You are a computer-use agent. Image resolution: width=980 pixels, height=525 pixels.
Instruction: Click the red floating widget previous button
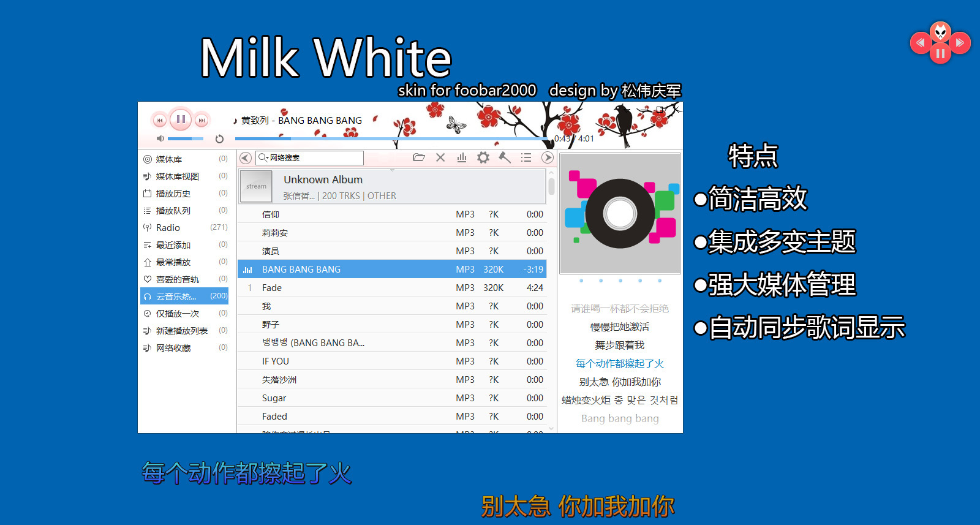pyautogui.click(x=921, y=43)
